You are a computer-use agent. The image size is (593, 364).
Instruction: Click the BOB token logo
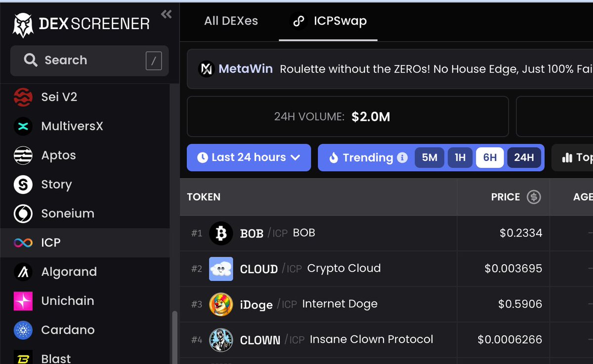tap(221, 233)
